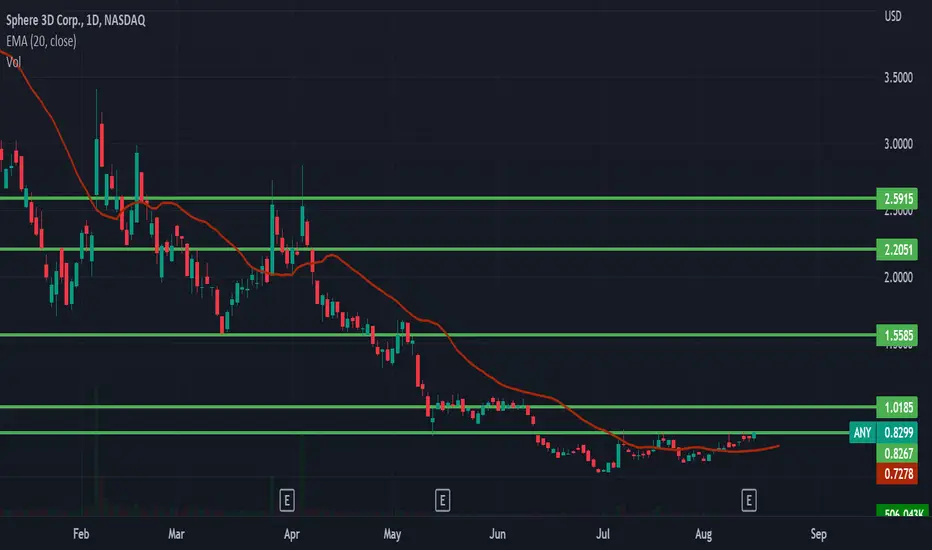Image resolution: width=932 pixels, height=550 pixels.
Task: Click the 3.5000 price axis value
Action: (x=898, y=78)
